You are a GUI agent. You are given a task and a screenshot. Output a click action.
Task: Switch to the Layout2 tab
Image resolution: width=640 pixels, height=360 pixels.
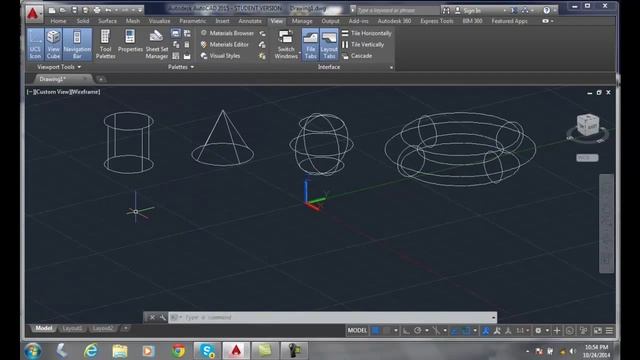pyautogui.click(x=102, y=328)
